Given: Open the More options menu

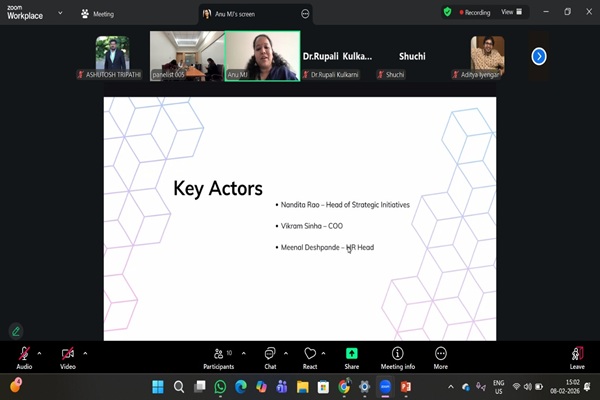Looking at the screenshot, I should click(x=441, y=357).
